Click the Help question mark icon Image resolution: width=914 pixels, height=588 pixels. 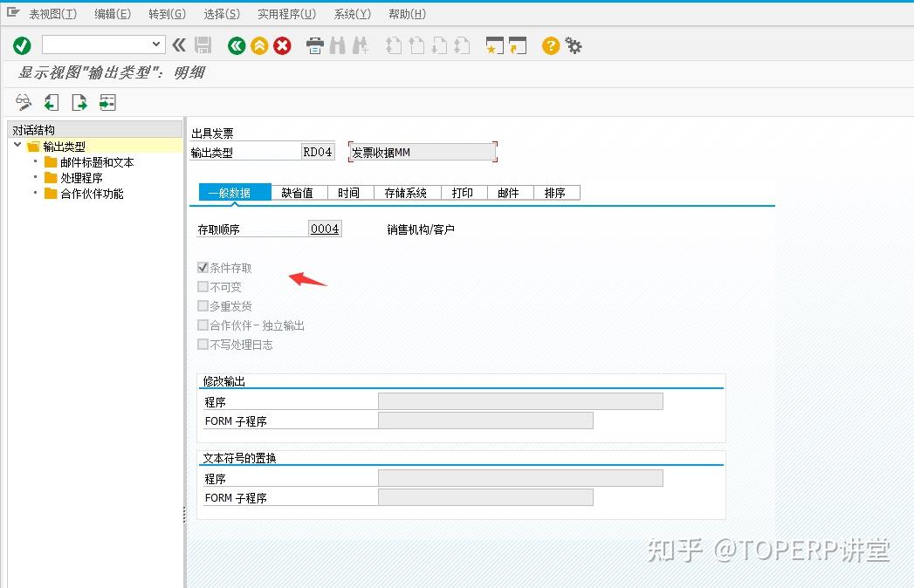(x=550, y=44)
